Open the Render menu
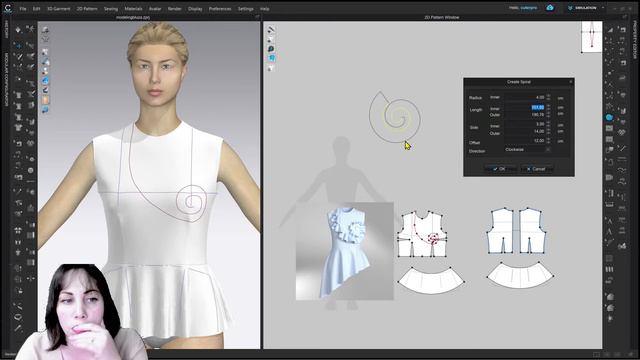 click(x=175, y=9)
